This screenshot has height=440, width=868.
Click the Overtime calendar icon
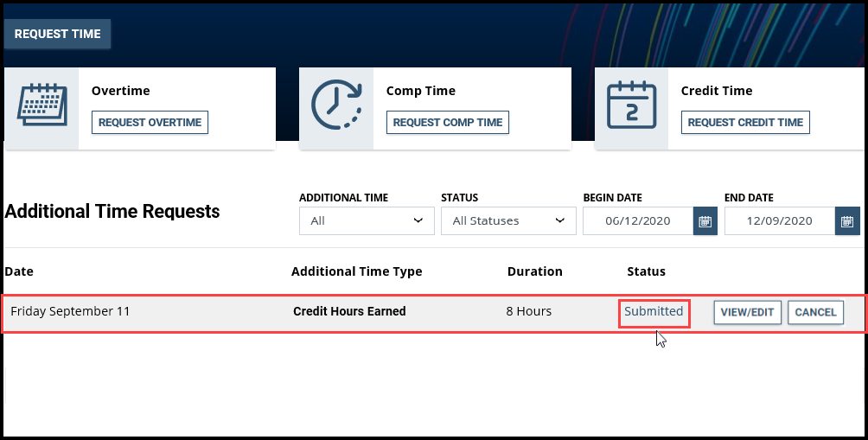coord(42,105)
